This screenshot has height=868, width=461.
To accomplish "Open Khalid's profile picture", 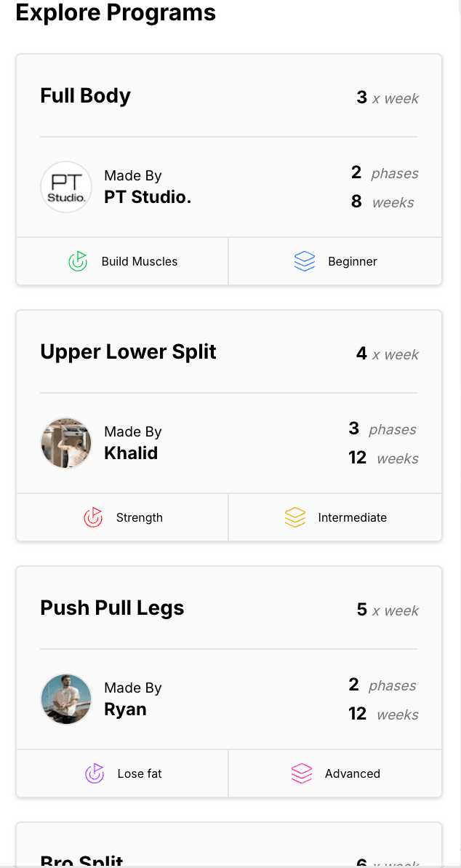I will (66, 443).
